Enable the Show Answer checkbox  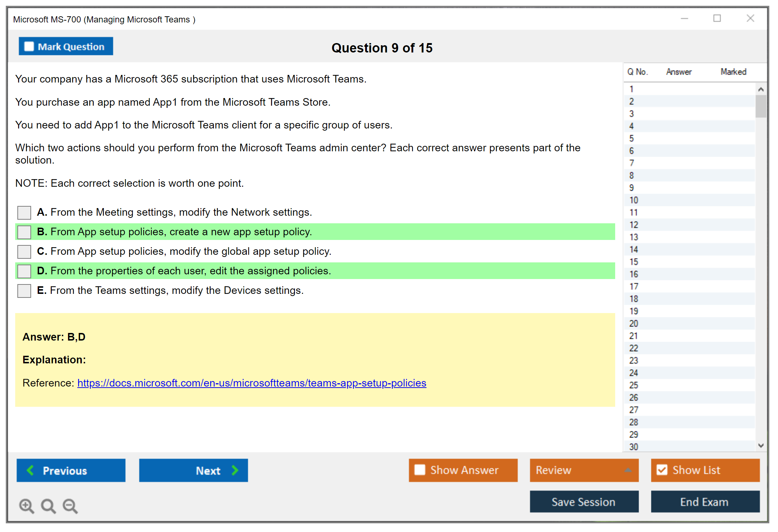click(420, 470)
